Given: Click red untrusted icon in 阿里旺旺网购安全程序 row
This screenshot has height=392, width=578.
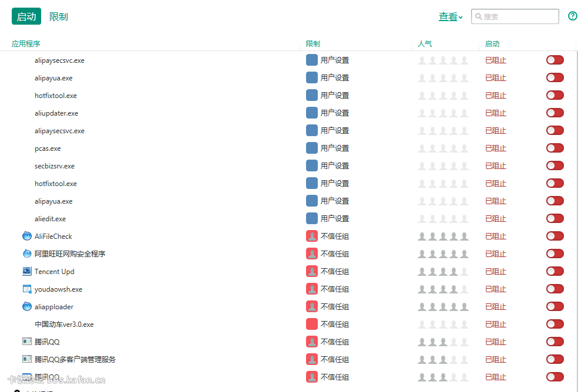Looking at the screenshot, I should 312,254.
